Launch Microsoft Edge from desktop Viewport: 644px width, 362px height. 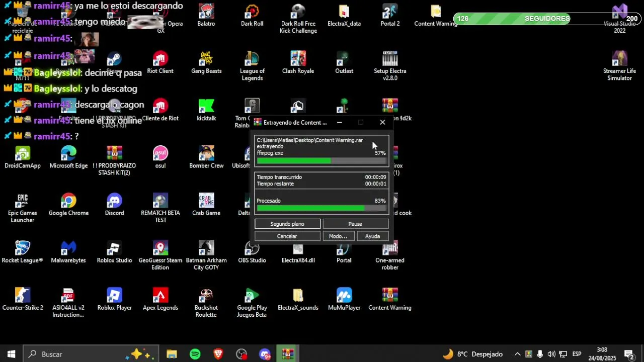pyautogui.click(x=68, y=157)
